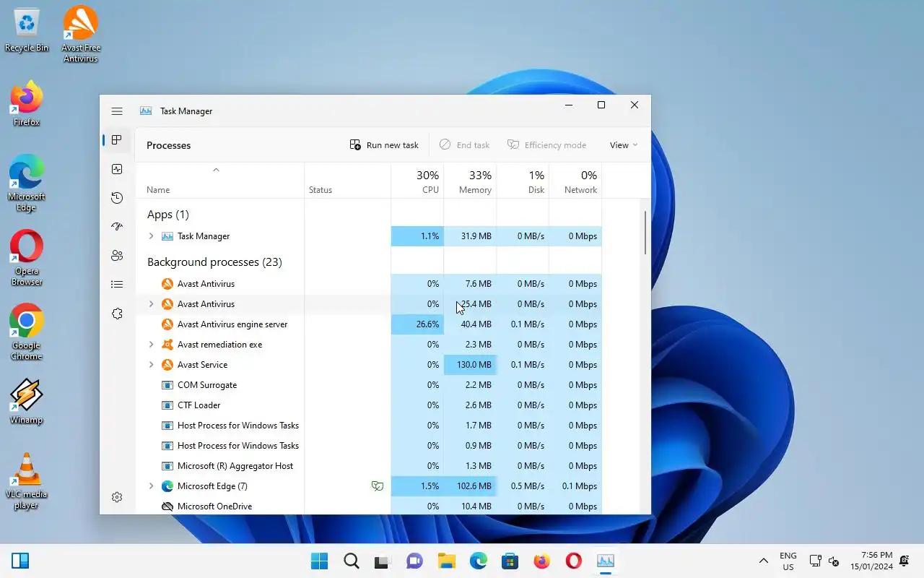Expand the Avast Service row
This screenshot has height=578, width=924.
click(x=151, y=365)
